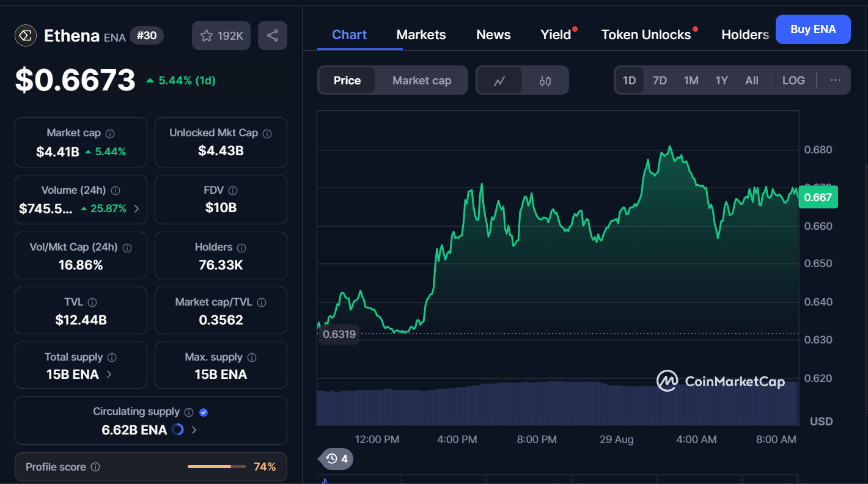
Task: Open the Token Unlocks tab
Action: (x=646, y=35)
